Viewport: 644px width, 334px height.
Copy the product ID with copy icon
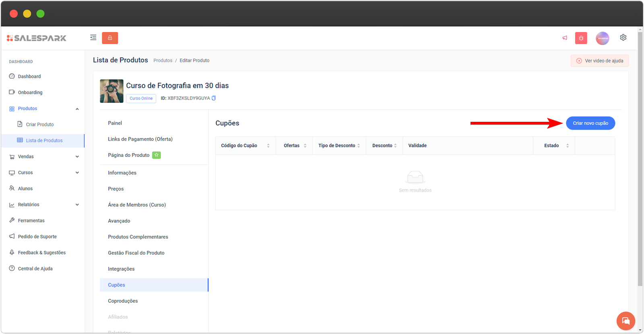click(214, 98)
